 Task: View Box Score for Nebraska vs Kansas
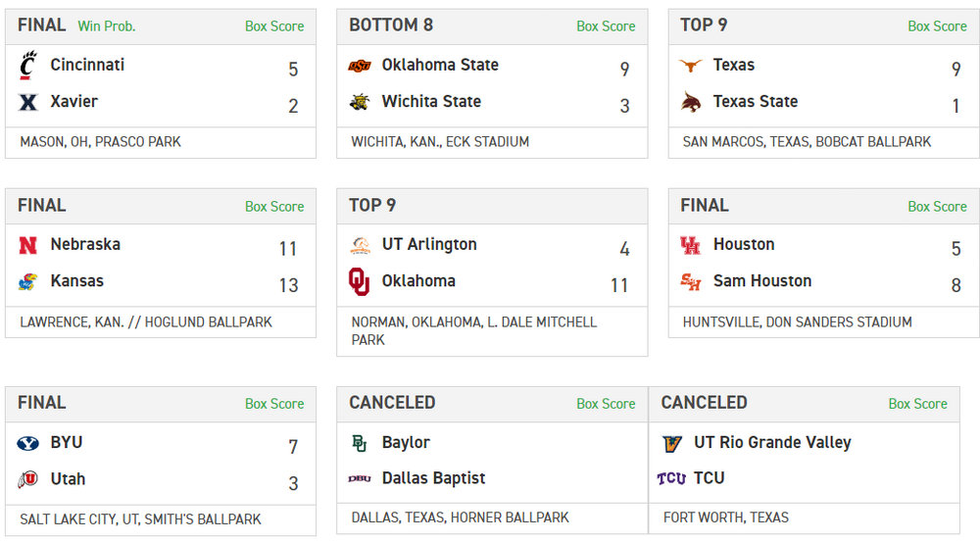click(274, 207)
